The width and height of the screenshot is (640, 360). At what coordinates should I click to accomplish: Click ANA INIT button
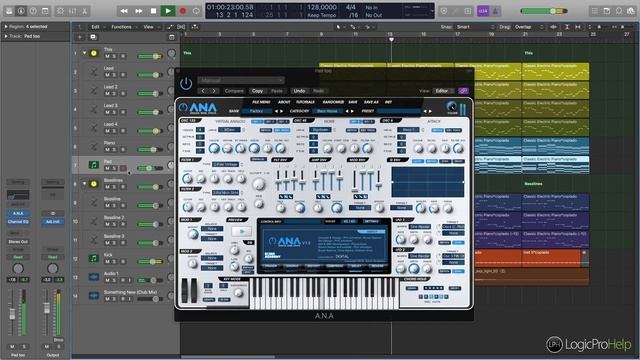(x=389, y=102)
